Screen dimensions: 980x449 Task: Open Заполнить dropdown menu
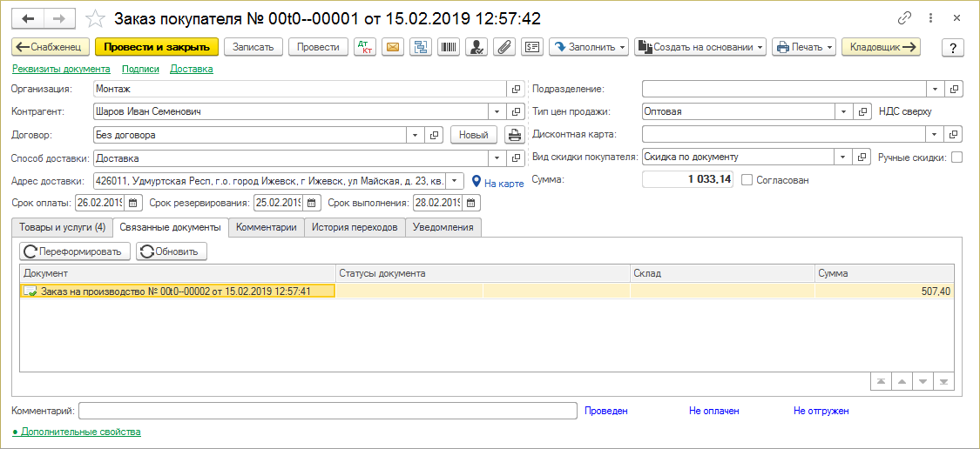coord(589,47)
